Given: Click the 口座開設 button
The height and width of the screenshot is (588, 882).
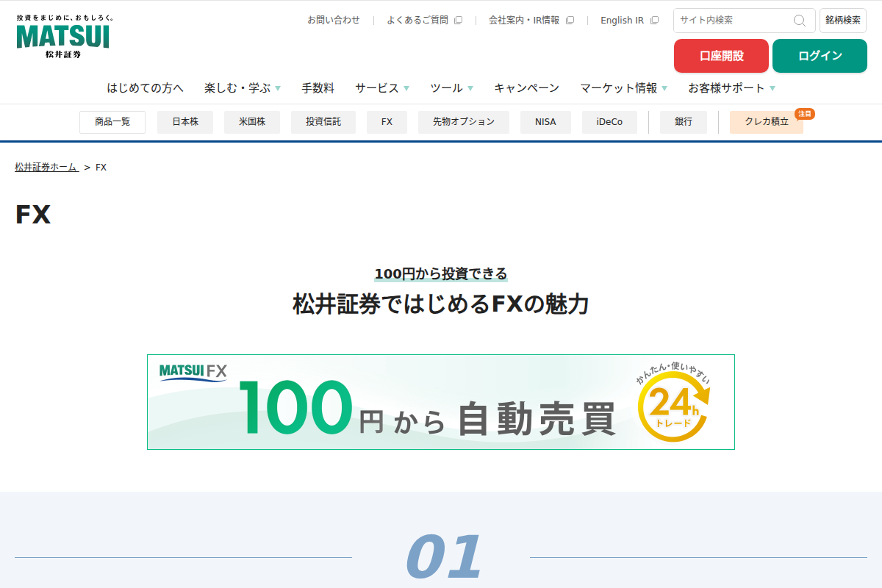Looking at the screenshot, I should tap(721, 55).
